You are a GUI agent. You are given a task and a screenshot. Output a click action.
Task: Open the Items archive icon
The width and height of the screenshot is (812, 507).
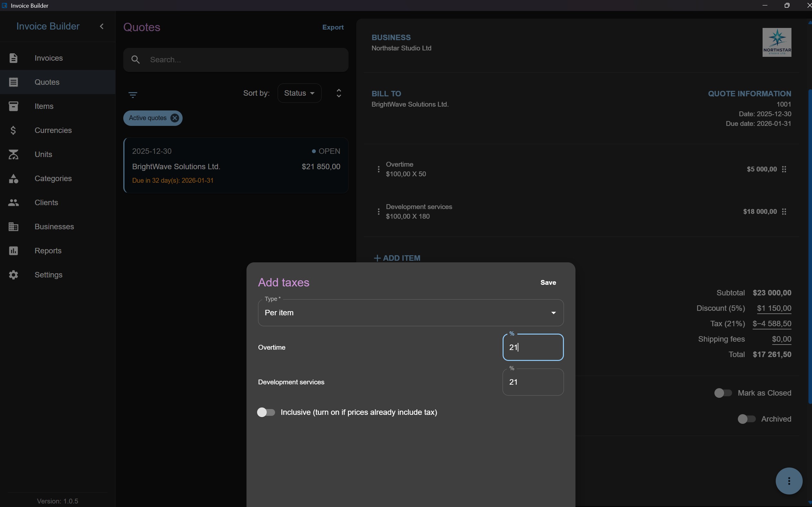13,106
